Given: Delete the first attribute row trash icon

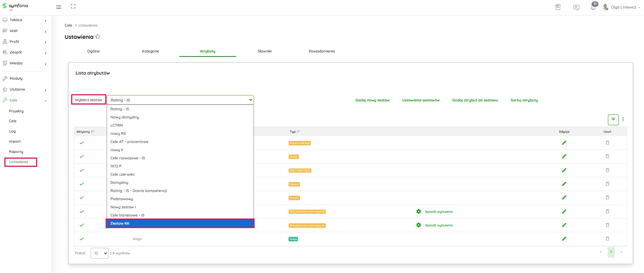Looking at the screenshot, I should (607, 143).
